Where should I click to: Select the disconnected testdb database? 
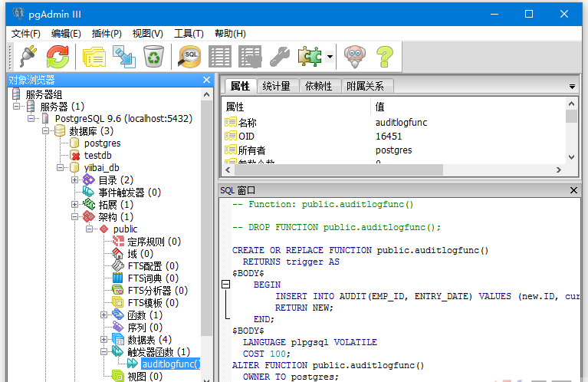pos(97,156)
